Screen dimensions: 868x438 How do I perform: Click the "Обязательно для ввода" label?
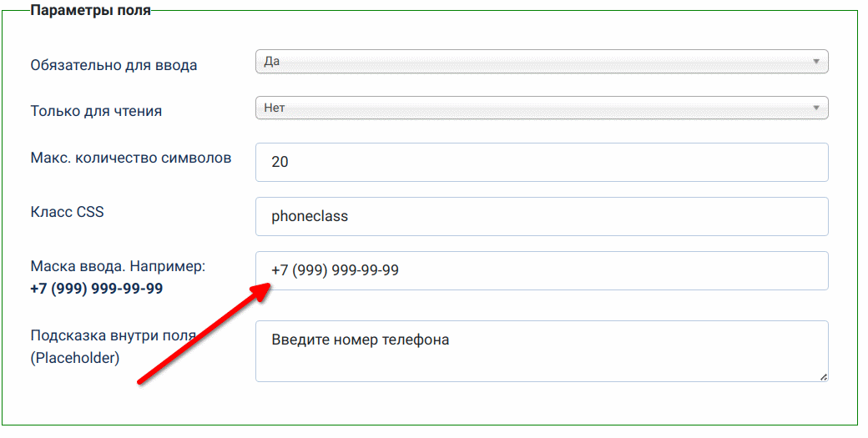click(114, 65)
